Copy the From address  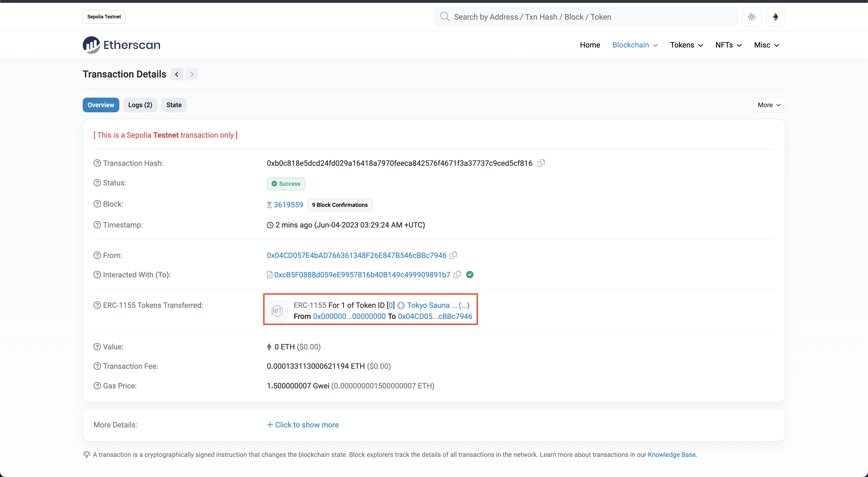tap(454, 255)
